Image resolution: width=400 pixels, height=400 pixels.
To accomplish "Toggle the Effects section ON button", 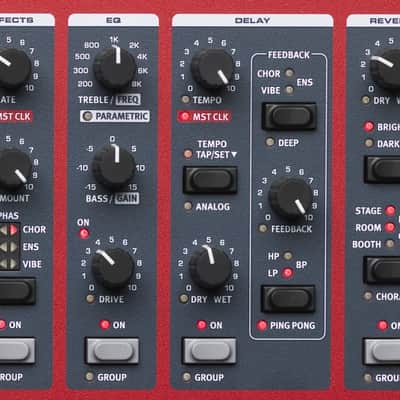I will (17, 351).
